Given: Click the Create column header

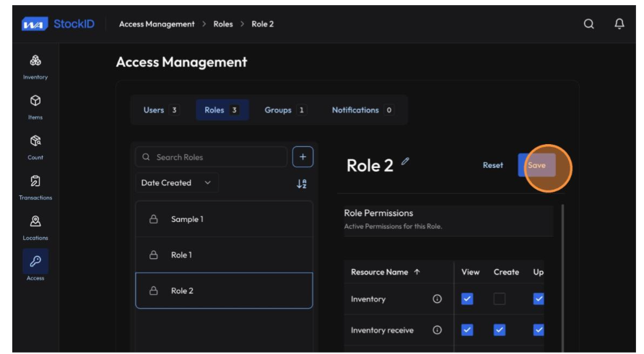Looking at the screenshot, I should [x=506, y=272].
